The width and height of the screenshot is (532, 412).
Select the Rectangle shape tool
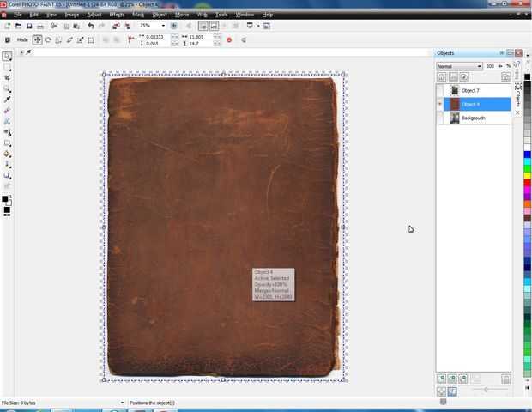[x=7, y=143]
